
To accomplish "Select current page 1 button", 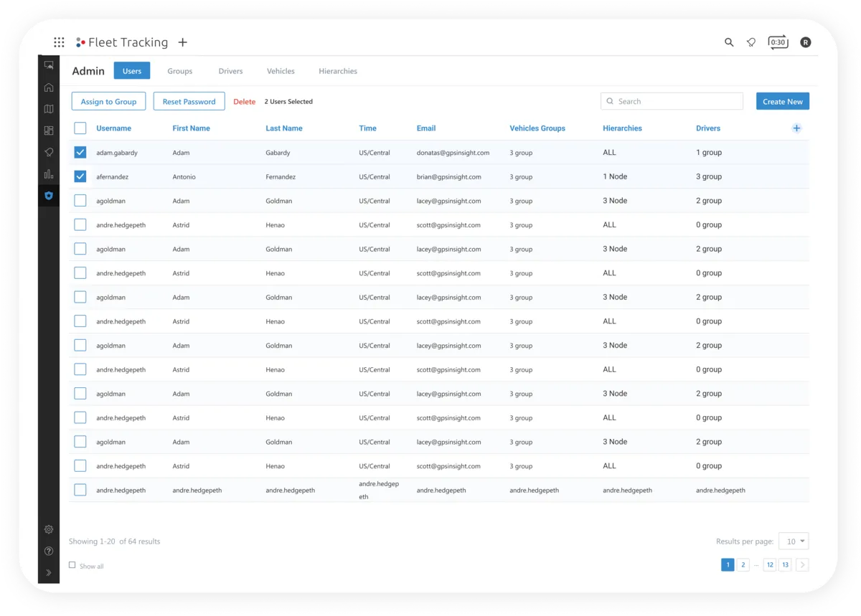I will tap(728, 565).
